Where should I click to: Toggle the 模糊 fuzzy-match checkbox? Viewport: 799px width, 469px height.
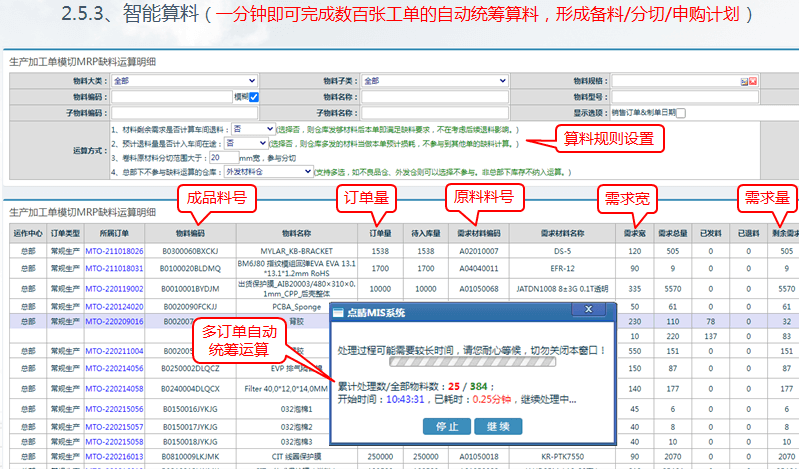[x=254, y=97]
